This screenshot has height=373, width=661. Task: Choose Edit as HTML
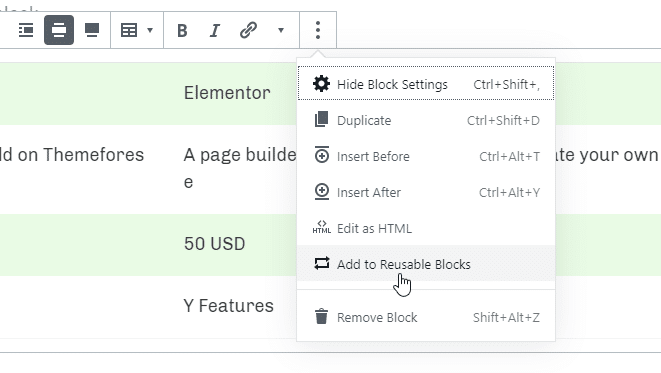pyautogui.click(x=426, y=228)
